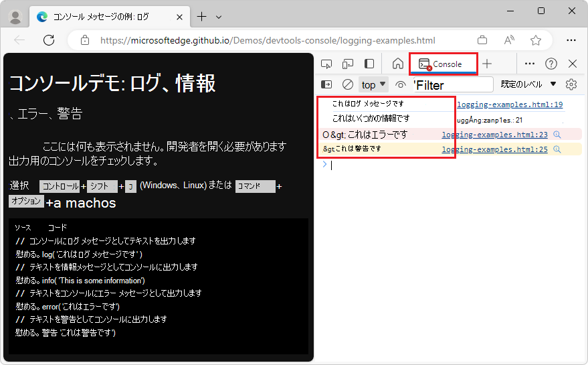
Task: Activate the Inspect element tool icon
Action: click(x=326, y=64)
